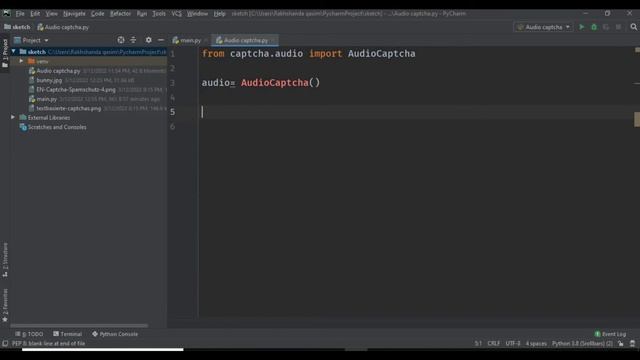Click the PyCharm app icon in title bar
Screen dimensions: 640x360
click(x=7, y=13)
